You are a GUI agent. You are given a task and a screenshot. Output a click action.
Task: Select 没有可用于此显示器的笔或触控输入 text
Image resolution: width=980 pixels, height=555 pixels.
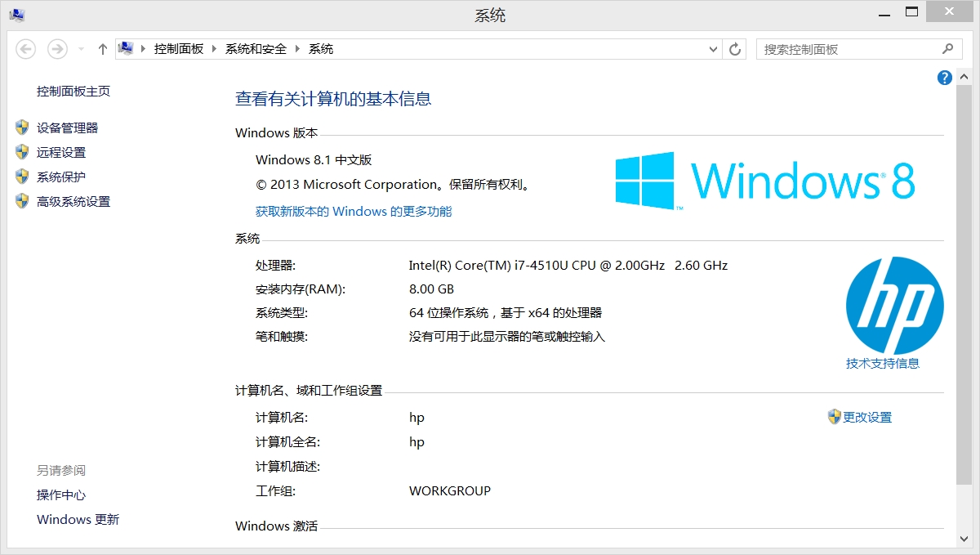[507, 337]
